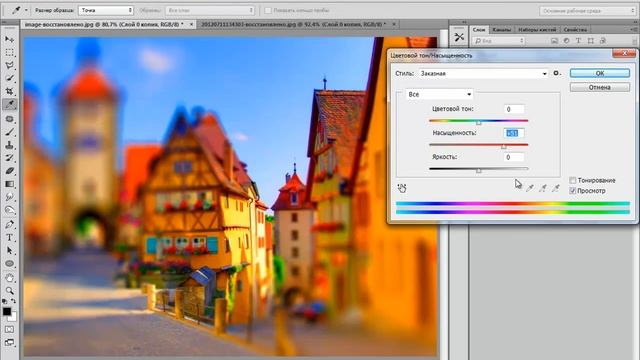Select the Brush tool
The image size is (640, 360).
click(9, 132)
